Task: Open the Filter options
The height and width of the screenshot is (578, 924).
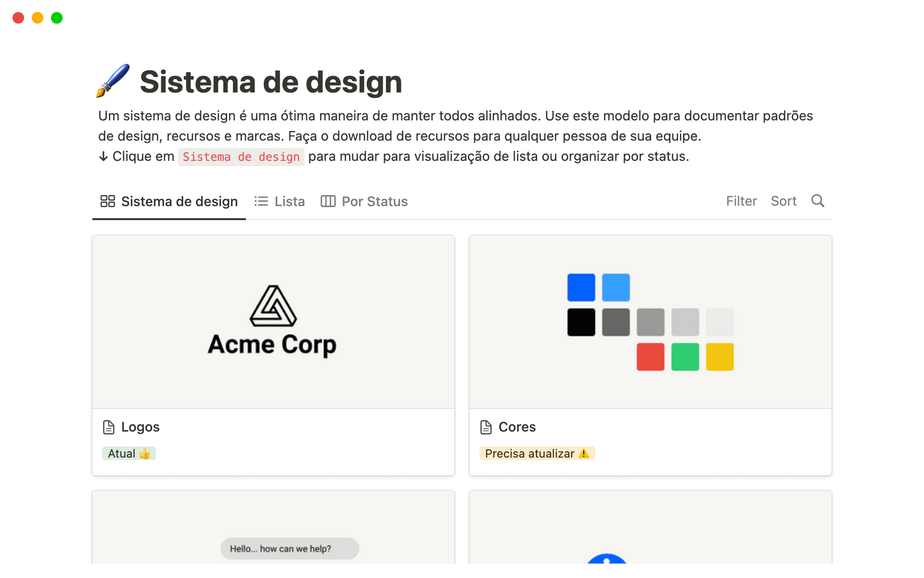Action: click(741, 201)
